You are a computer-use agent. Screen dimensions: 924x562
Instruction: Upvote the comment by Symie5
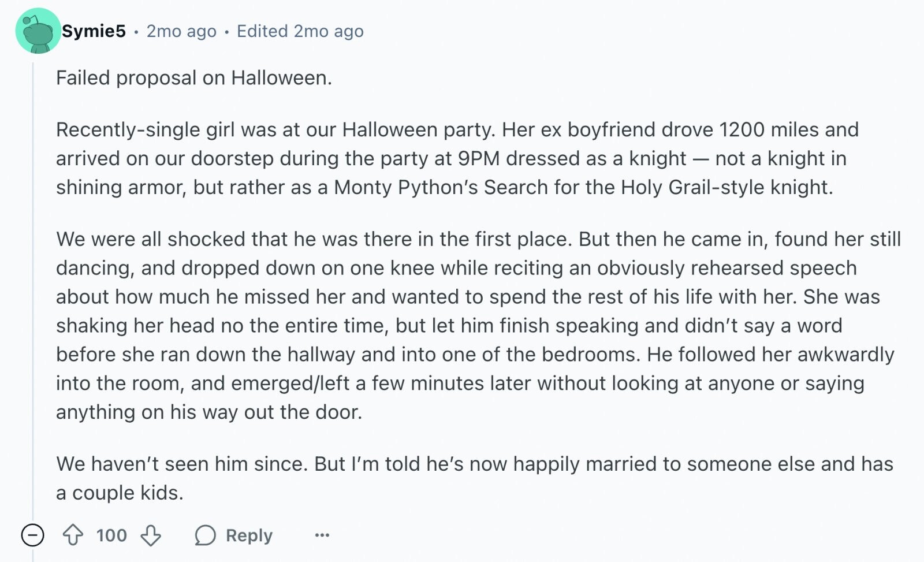73,535
